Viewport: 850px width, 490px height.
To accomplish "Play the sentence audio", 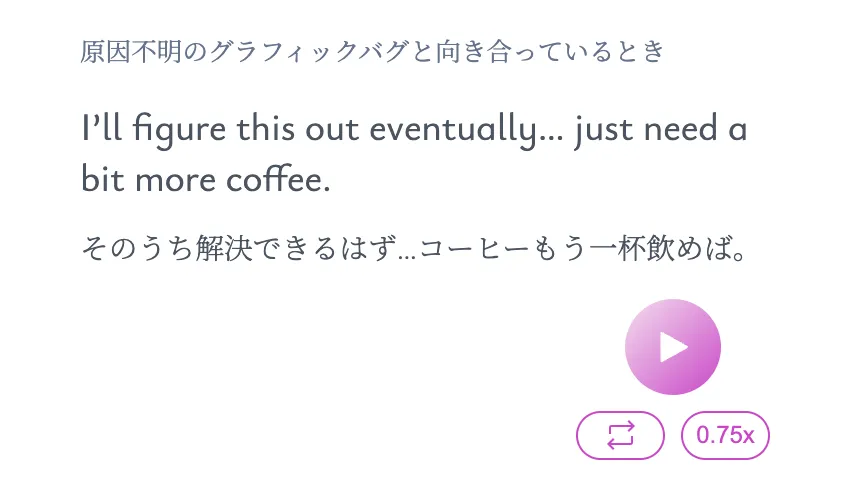I will click(x=672, y=347).
